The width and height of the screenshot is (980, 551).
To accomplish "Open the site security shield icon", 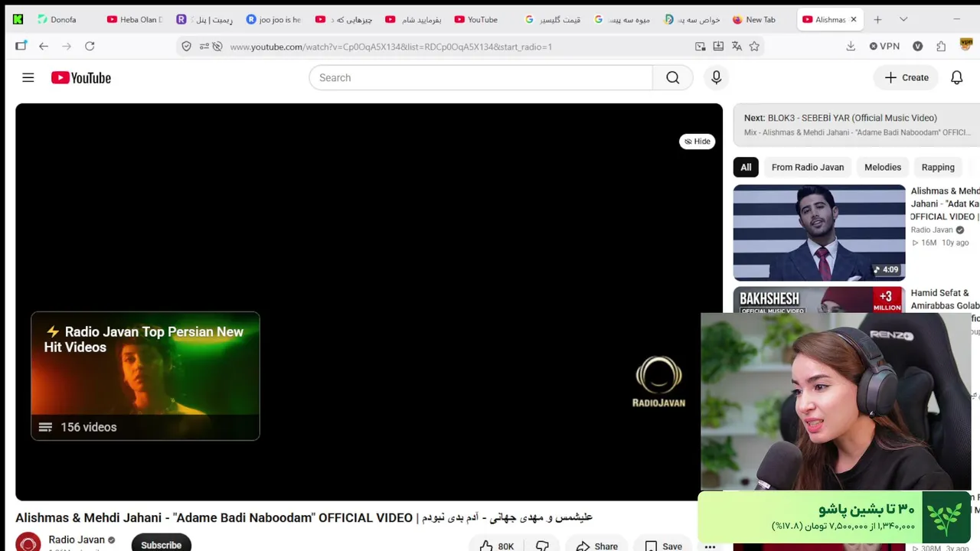I will tap(186, 47).
